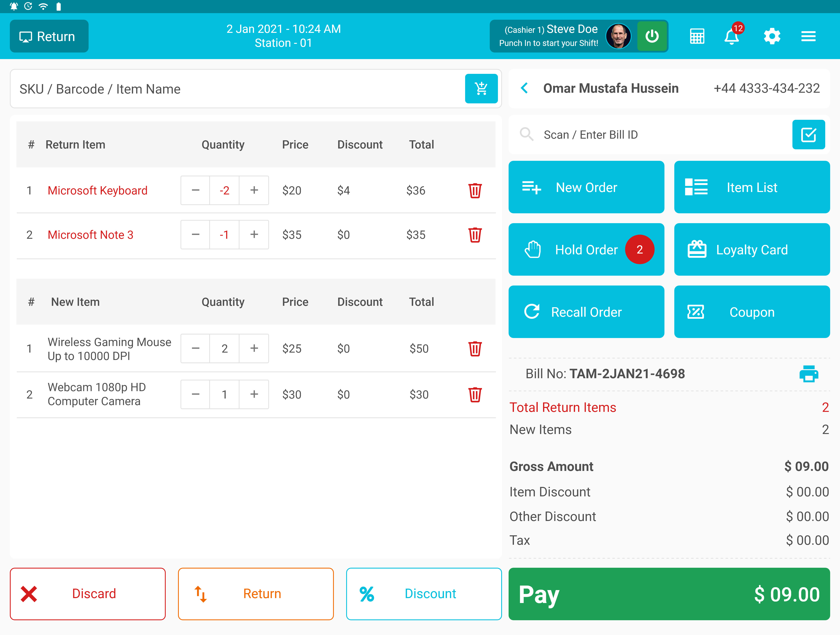
Task: Go back using chevron beside customer name
Action: [x=524, y=88]
